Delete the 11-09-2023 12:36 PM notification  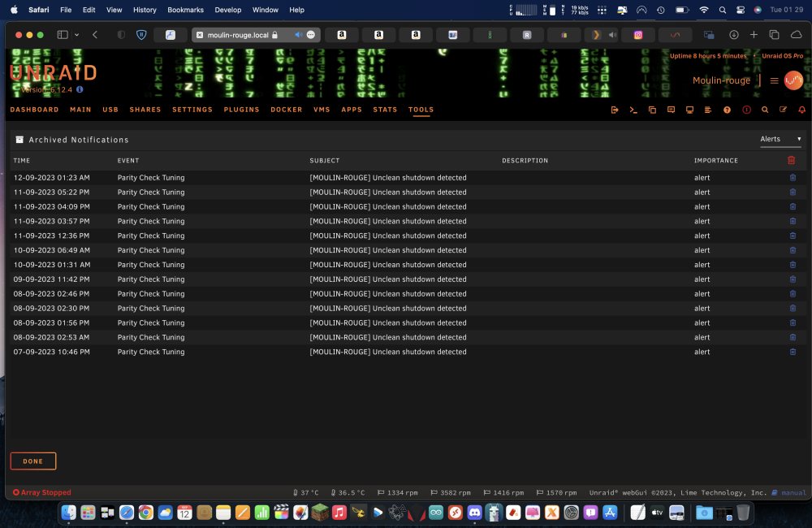point(793,236)
